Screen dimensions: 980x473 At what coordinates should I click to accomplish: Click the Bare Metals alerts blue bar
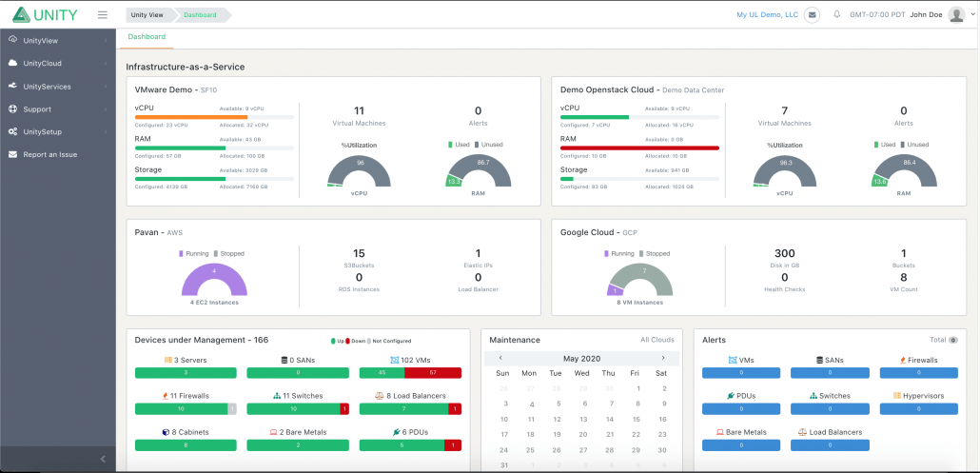pos(740,444)
